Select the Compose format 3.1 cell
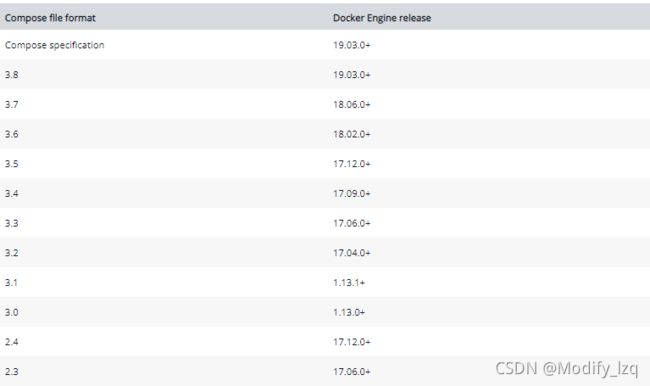The image size is (650, 386). coord(11,282)
